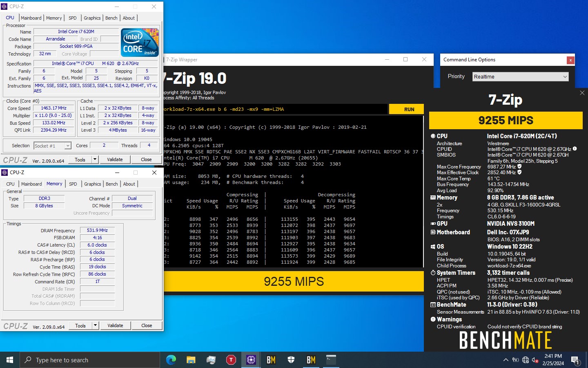
Task: Click the Motherboard icon in BenchMate panel
Action: [433, 232]
